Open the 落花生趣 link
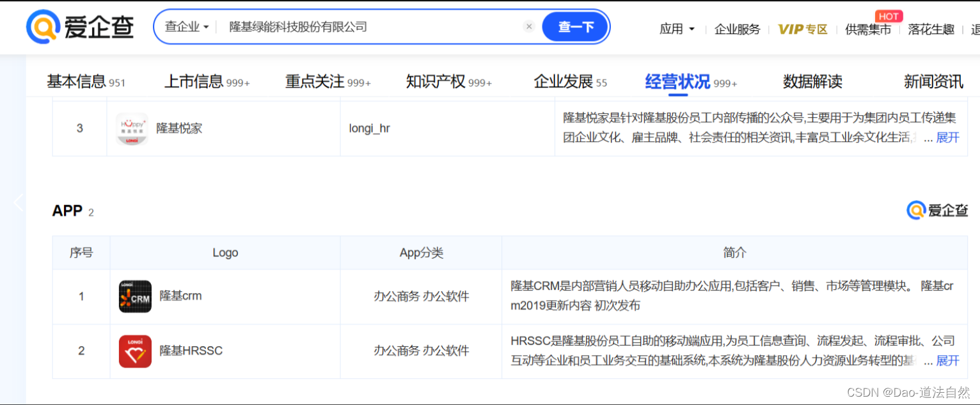This screenshot has height=405, width=980. pyautogui.click(x=931, y=29)
